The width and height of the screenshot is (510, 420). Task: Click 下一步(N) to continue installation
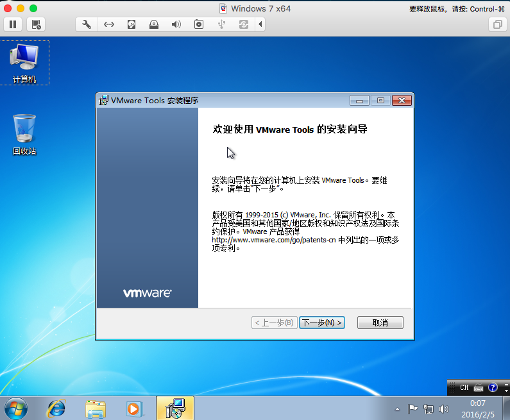click(x=322, y=323)
